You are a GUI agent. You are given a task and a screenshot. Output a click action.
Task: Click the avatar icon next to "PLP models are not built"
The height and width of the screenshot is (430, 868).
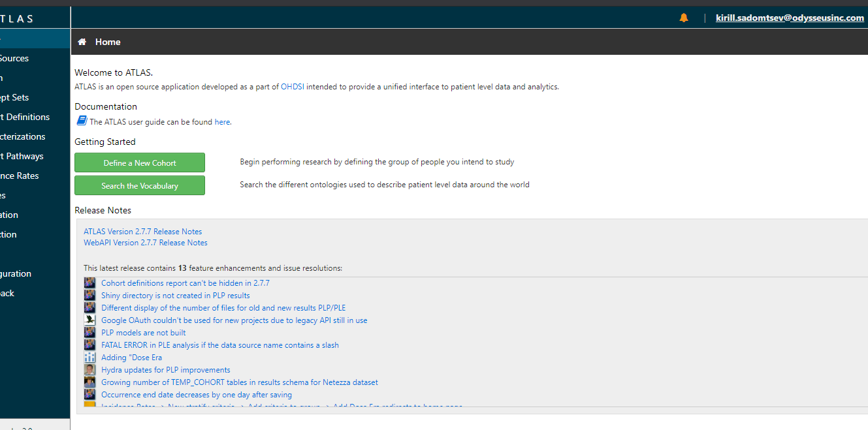click(x=89, y=332)
